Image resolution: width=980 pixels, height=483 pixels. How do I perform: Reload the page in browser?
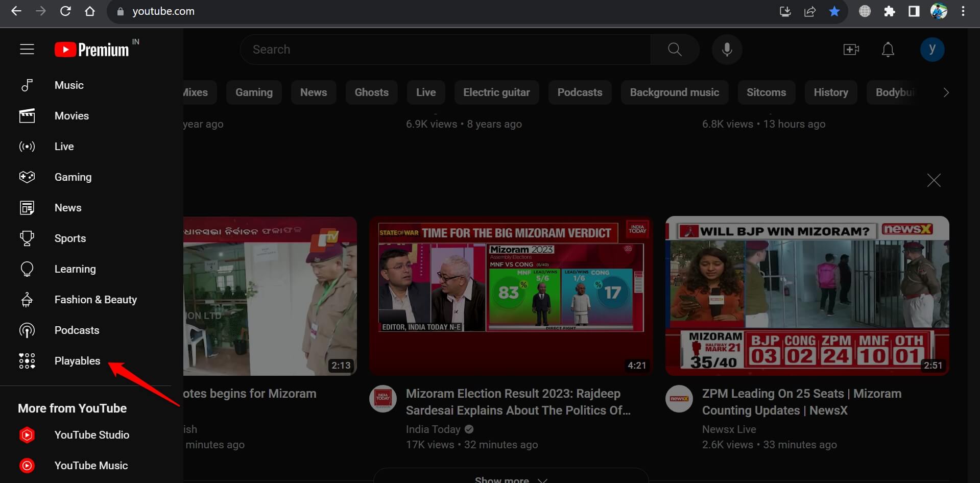click(65, 11)
